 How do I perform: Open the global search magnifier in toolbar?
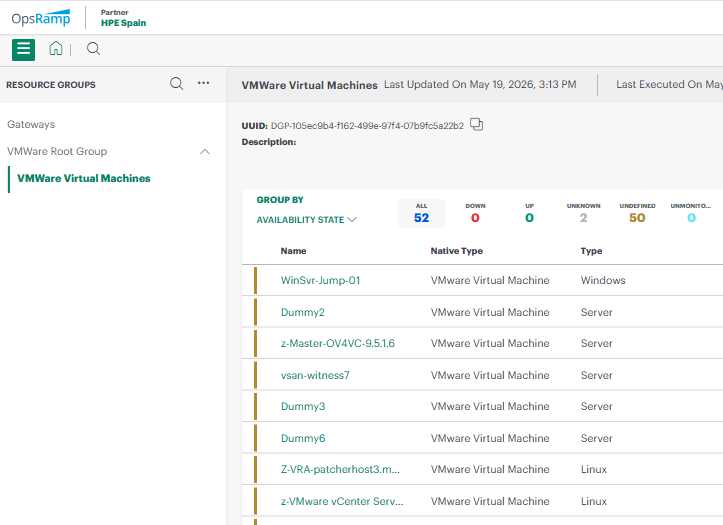click(x=94, y=48)
